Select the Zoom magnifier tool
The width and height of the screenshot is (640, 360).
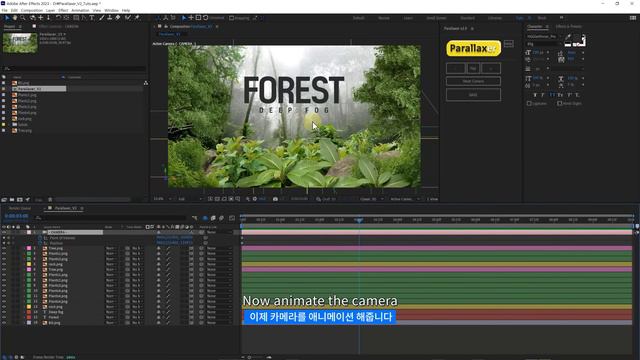point(23,18)
